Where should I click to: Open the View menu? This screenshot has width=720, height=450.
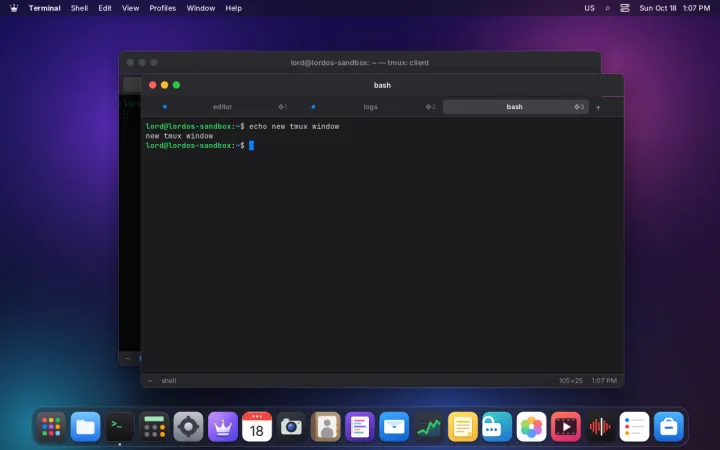pos(130,8)
